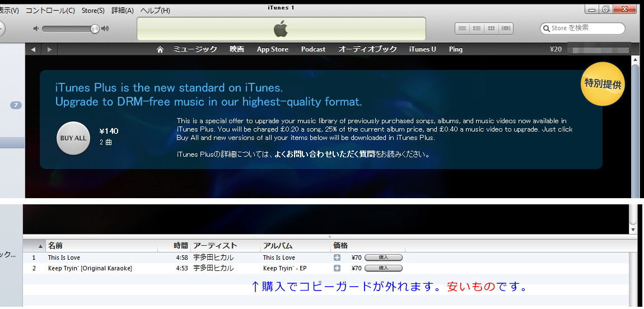Open the ミュージック store tab
Viewport: 644px width, 309px height.
[195, 49]
